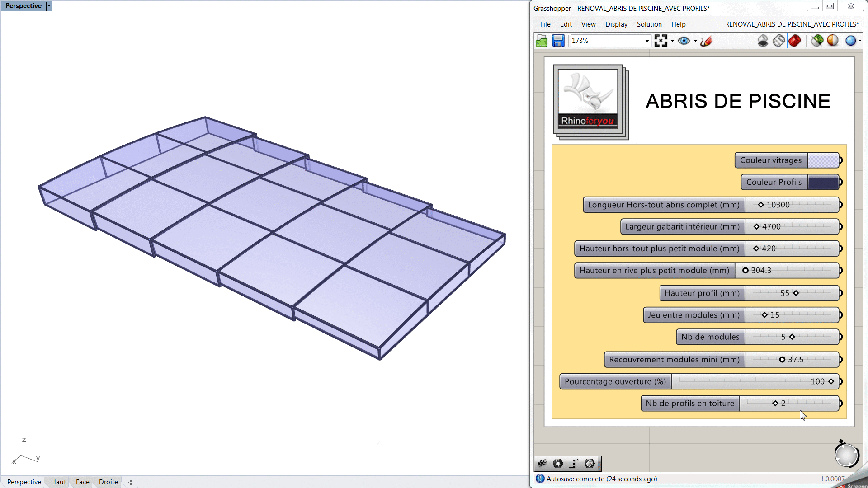Select Hauteur profil (mm) label
The width and height of the screenshot is (868, 488).
[x=702, y=293]
